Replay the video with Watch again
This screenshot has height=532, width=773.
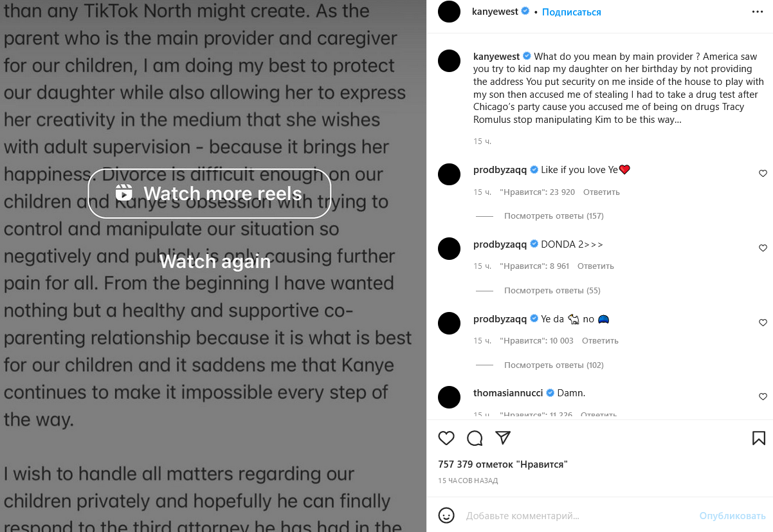tap(215, 261)
